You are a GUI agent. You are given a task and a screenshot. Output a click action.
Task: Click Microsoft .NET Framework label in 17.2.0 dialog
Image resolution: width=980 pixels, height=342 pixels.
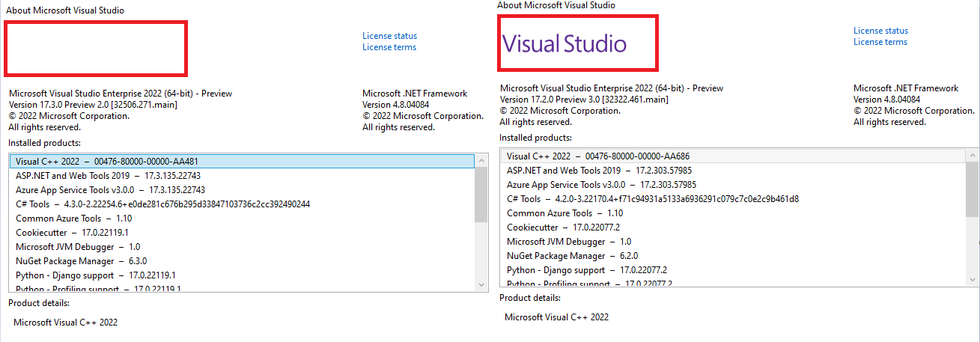tap(906, 88)
